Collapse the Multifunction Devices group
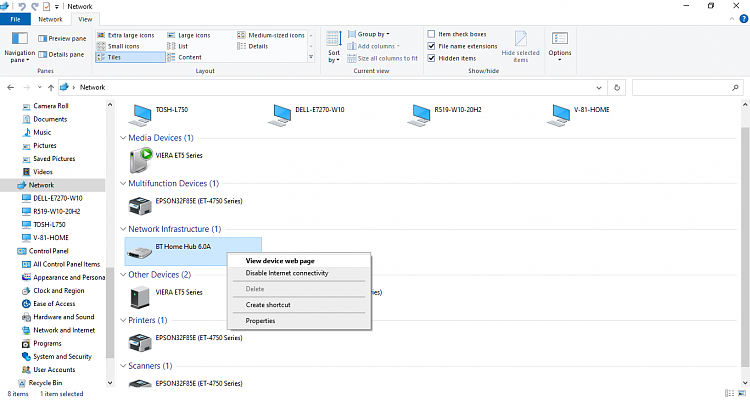This screenshot has width=750, height=400. 123,183
